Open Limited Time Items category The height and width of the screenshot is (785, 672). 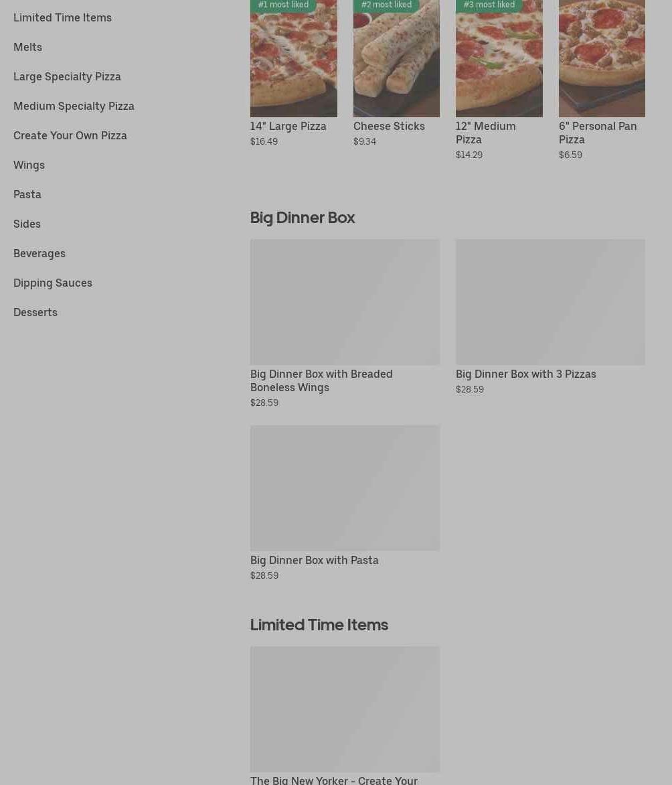(62, 17)
